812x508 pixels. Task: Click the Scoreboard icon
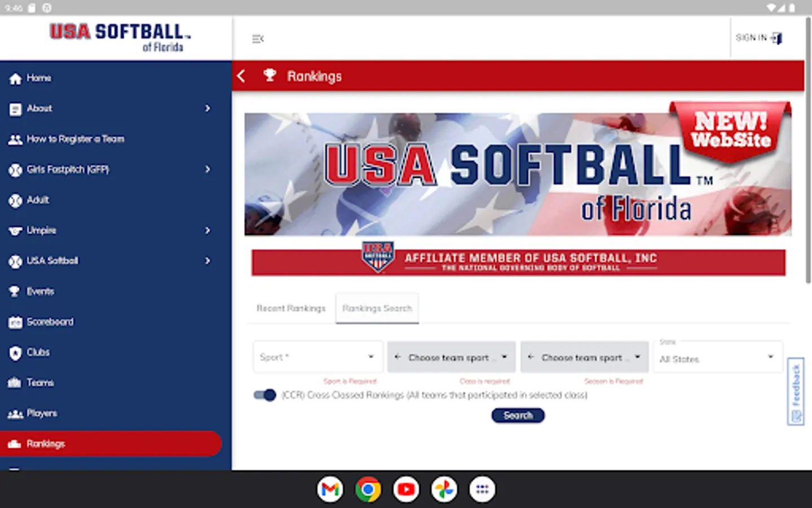pyautogui.click(x=15, y=322)
